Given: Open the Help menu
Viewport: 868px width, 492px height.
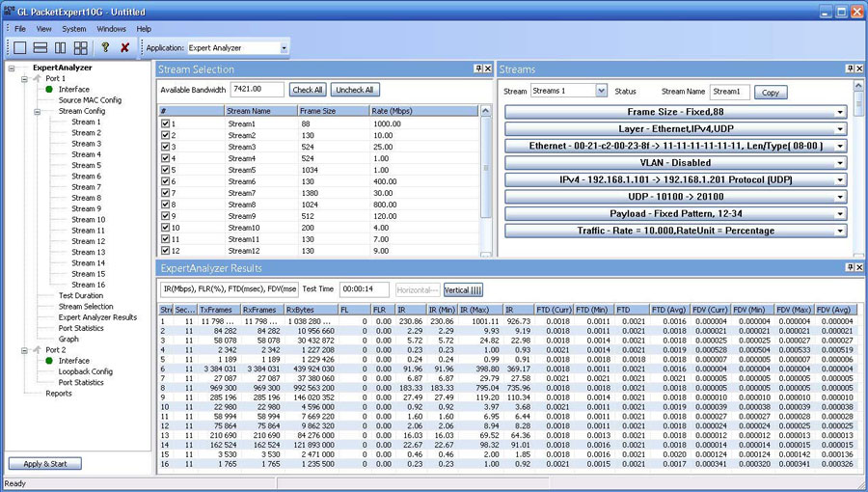Looking at the screenshot, I should (144, 29).
